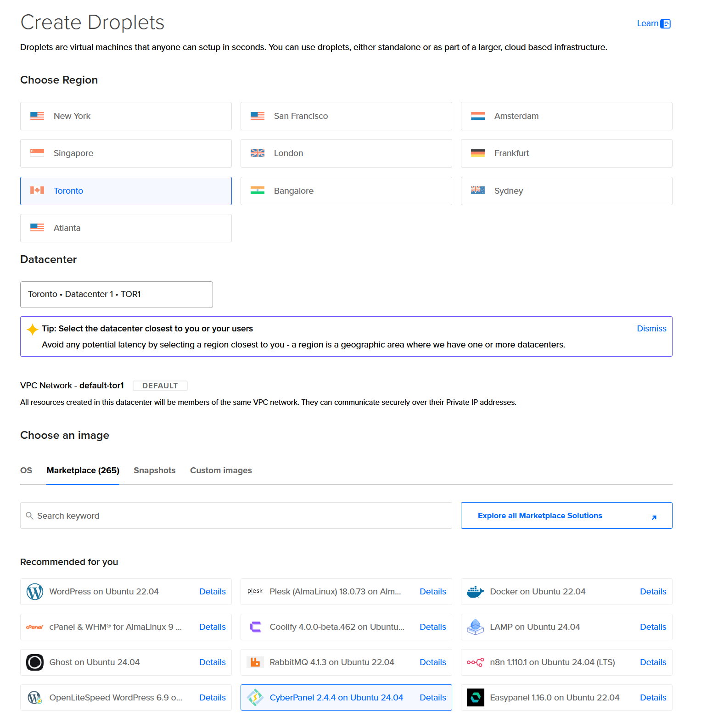The width and height of the screenshot is (718, 728).
Task: Click the Easypanel logo icon
Action: (475, 698)
